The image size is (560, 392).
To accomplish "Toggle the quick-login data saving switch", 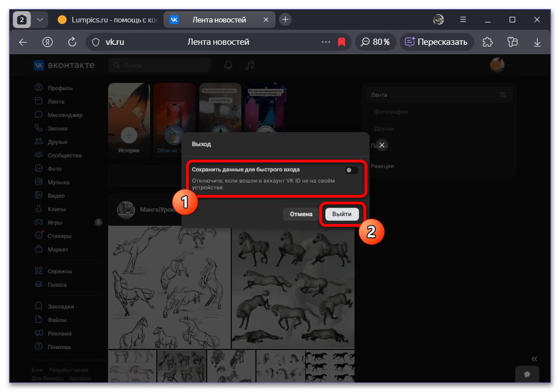I will click(351, 170).
